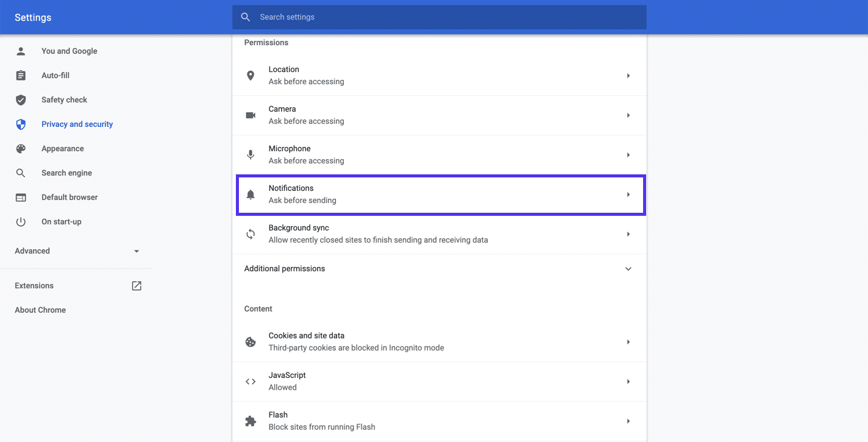The height and width of the screenshot is (442, 868).
Task: Expand the Additional permissions section
Action: [x=628, y=268]
